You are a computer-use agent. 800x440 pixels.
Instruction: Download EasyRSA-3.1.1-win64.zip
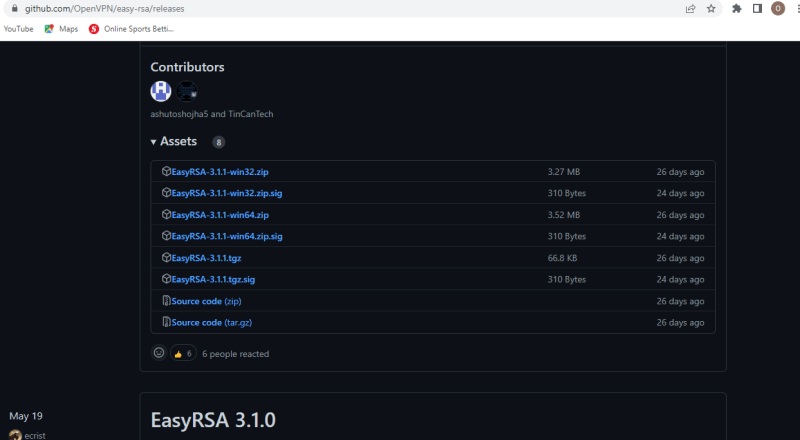pos(220,215)
